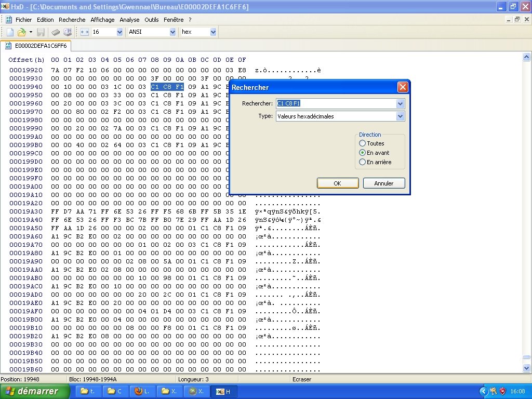This screenshot has width=532, height=399.
Task: Click the HxD taskbar button H
Action: [223, 391]
